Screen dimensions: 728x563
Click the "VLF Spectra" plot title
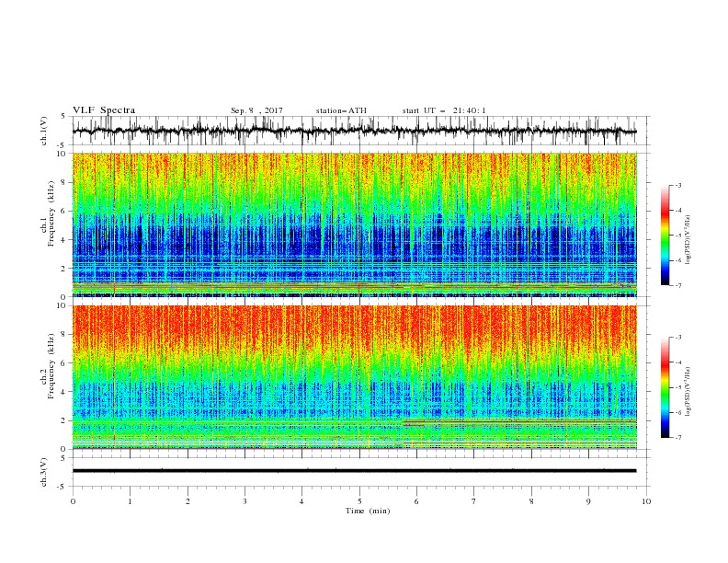pyautogui.click(x=104, y=110)
